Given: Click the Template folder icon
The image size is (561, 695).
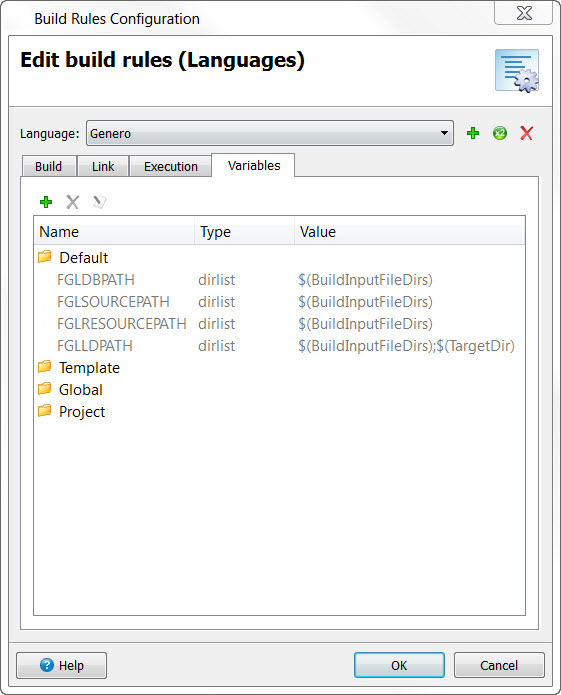Looking at the screenshot, I should [45, 367].
